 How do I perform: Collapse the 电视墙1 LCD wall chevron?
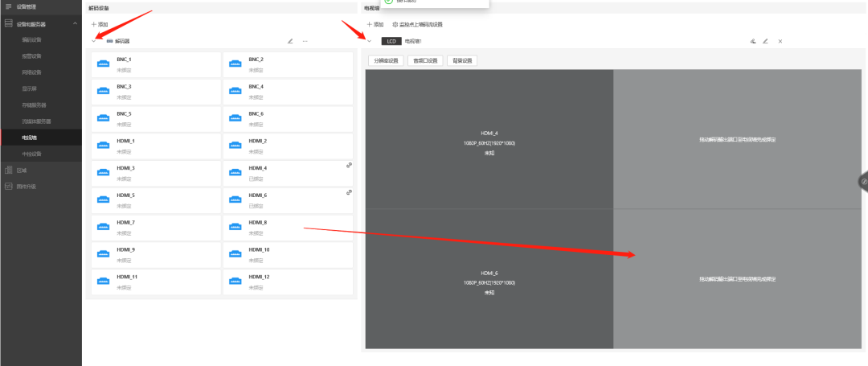(x=369, y=41)
